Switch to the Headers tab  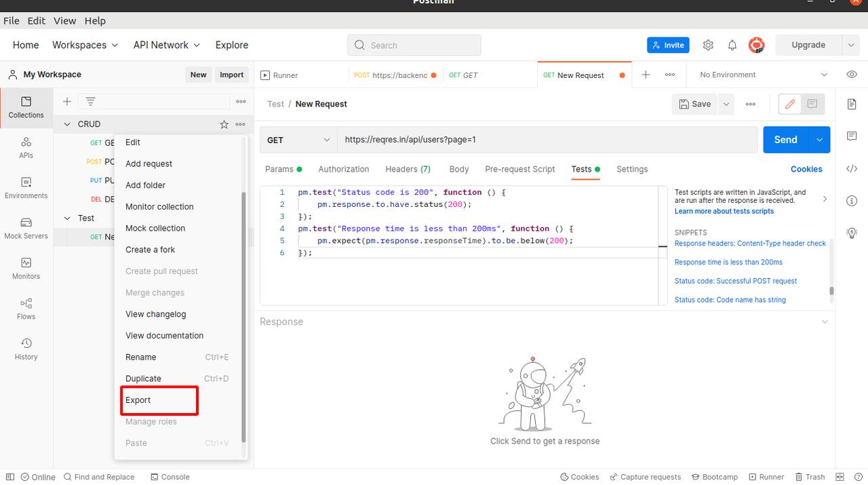click(x=408, y=169)
